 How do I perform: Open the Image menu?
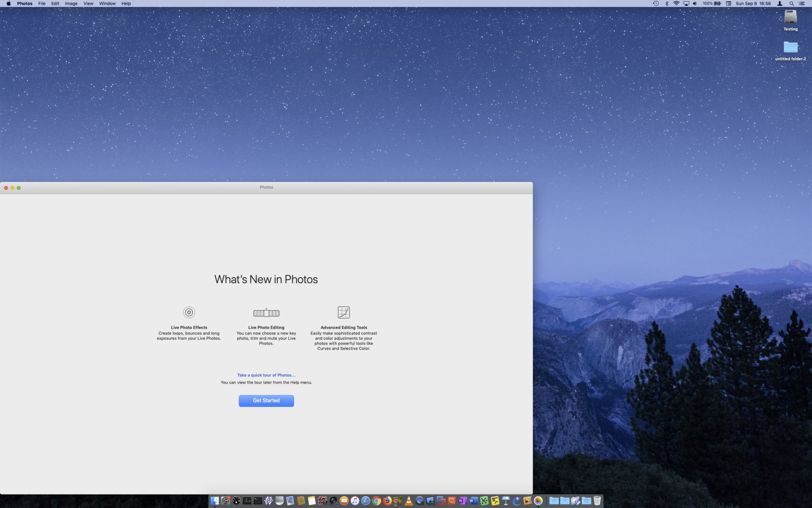[x=71, y=4]
